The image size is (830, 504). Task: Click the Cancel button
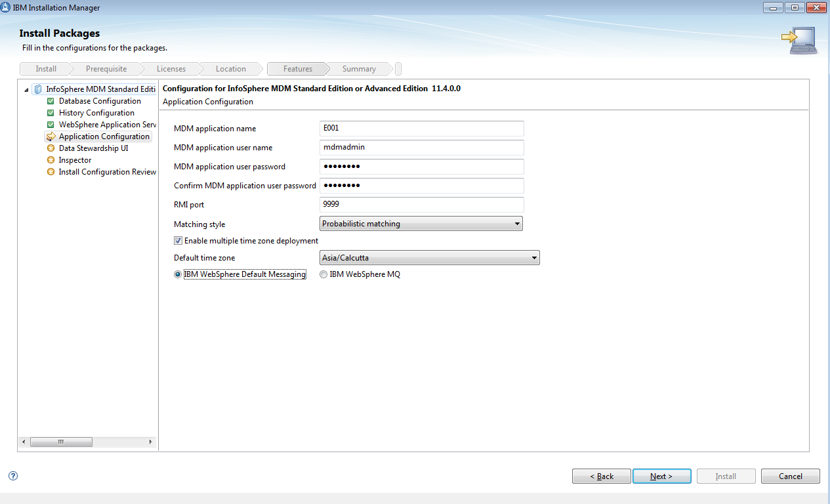tap(791, 476)
